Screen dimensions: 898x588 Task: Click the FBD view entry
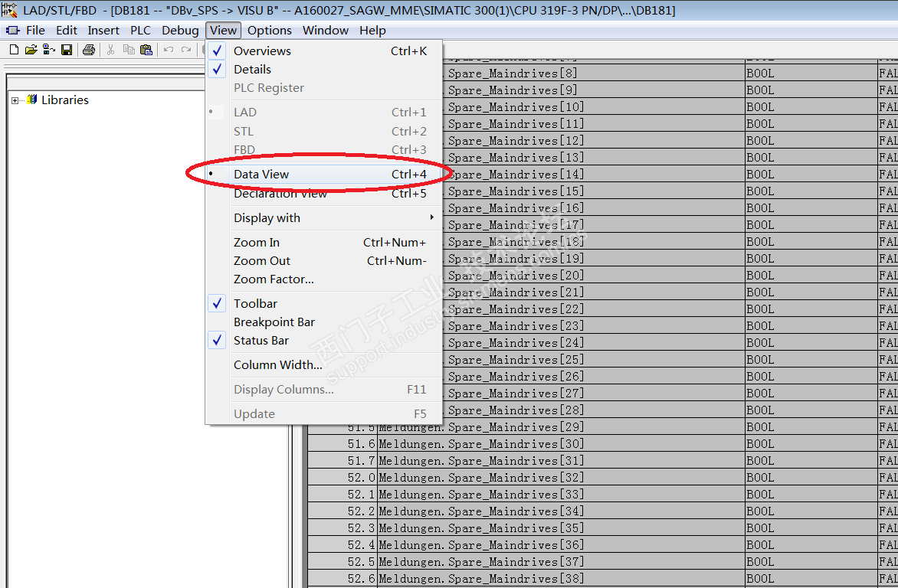tap(325, 149)
